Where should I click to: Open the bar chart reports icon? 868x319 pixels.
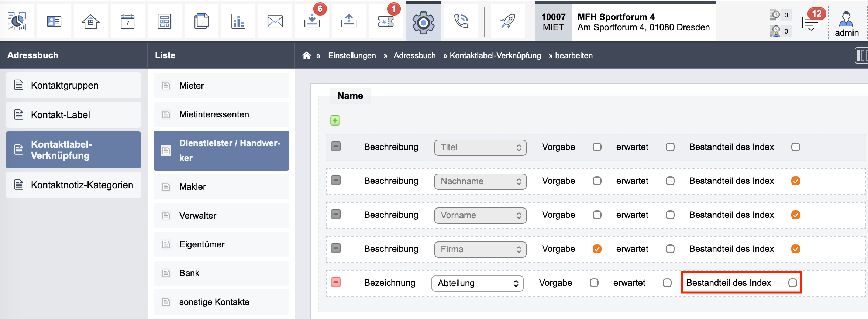[238, 21]
